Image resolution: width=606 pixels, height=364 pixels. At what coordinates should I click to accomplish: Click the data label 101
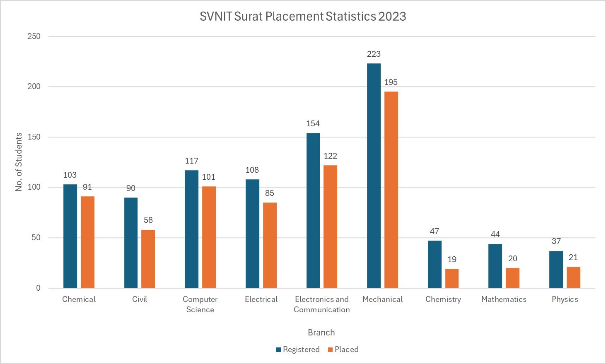tap(209, 177)
